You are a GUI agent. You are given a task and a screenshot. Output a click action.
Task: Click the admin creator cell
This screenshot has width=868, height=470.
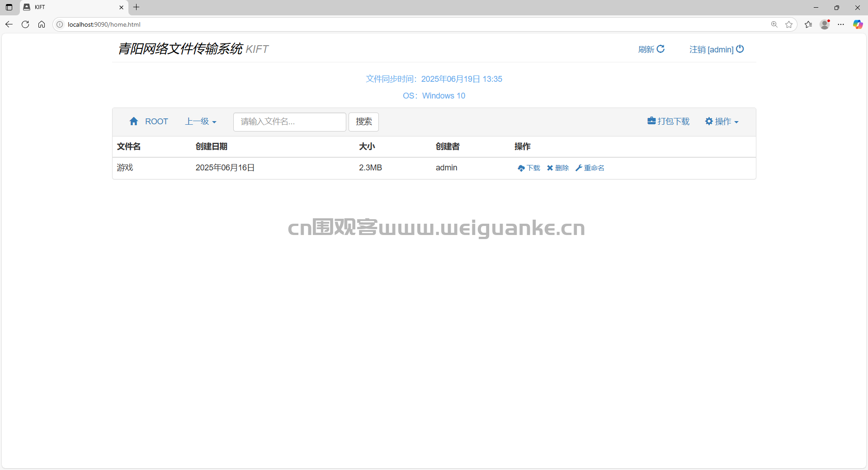(x=446, y=168)
